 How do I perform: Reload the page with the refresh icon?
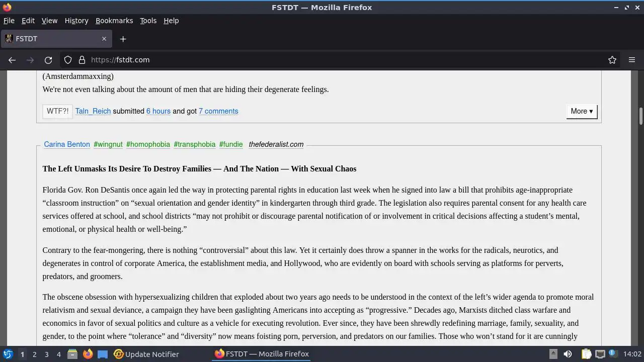point(48,60)
